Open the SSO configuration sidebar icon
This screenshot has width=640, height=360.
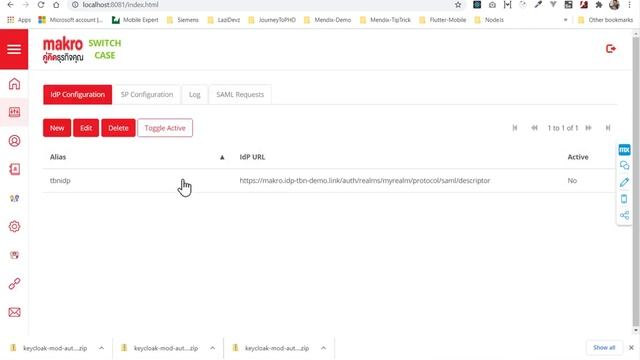14,112
